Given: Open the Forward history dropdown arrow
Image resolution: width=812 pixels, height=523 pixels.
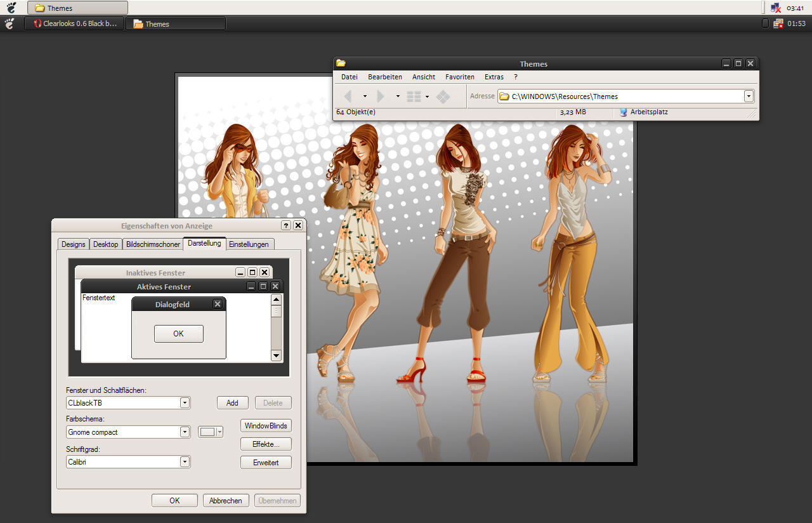Looking at the screenshot, I should tap(398, 96).
